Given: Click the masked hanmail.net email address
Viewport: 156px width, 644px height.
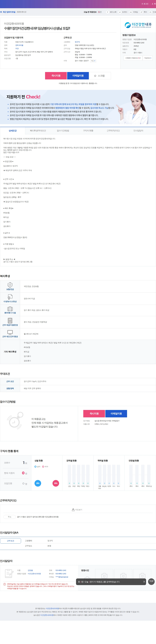Looking at the screenshot, I should pyautogui.click(x=62, y=577).
